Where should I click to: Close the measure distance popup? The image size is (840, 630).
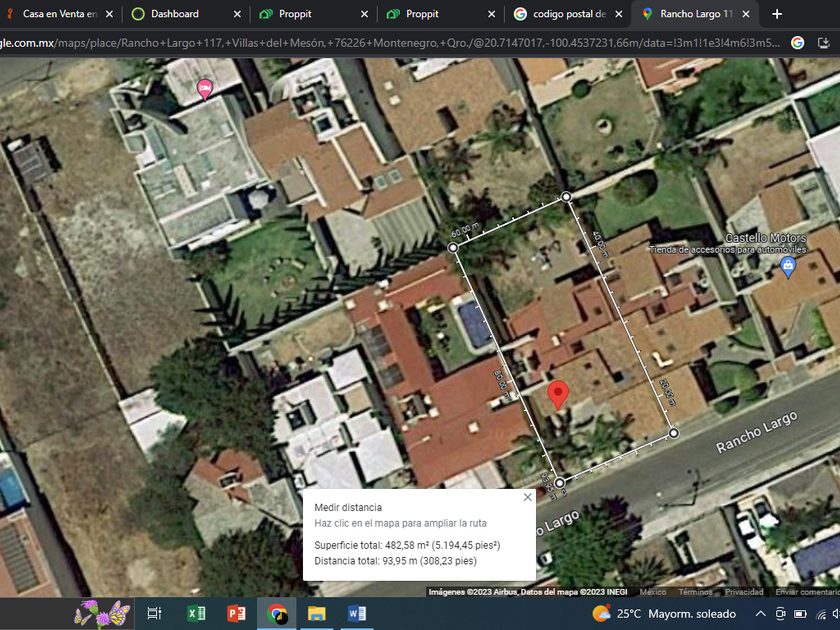(527, 497)
